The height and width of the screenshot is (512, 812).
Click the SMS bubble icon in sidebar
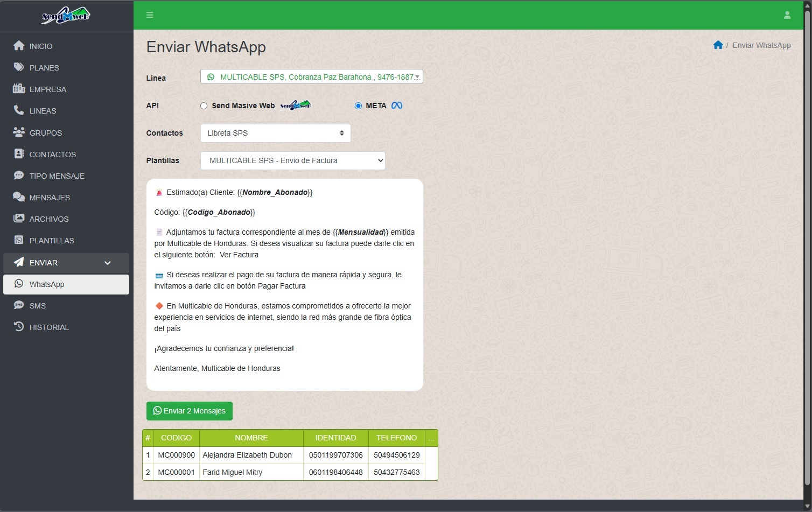(x=19, y=305)
